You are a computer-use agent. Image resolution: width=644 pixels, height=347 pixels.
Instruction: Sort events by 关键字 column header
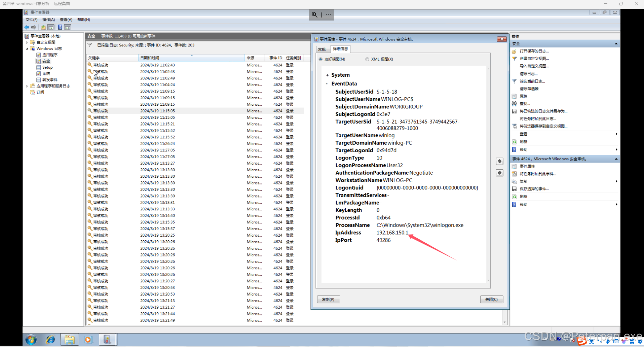[112, 58]
